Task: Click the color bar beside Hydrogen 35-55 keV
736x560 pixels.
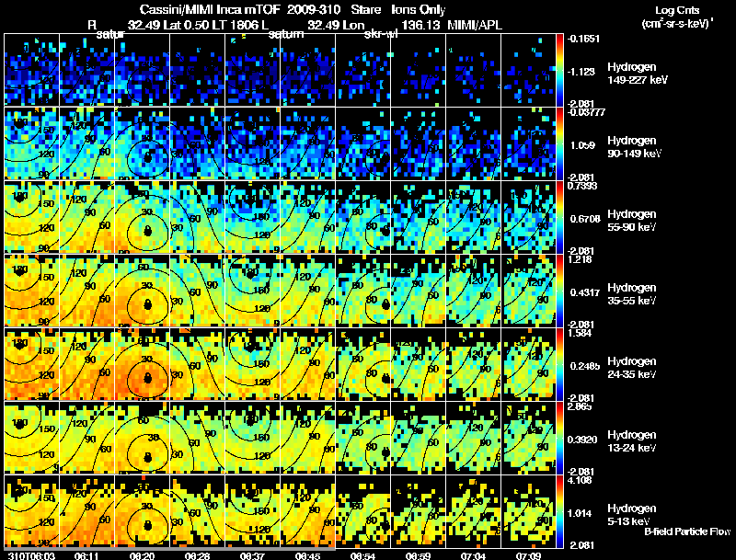Action: tap(559, 291)
